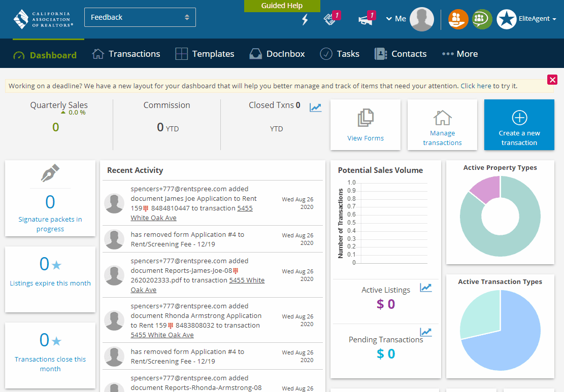
Task: Open the green chat bubble feedback icon
Action: [x=482, y=19]
